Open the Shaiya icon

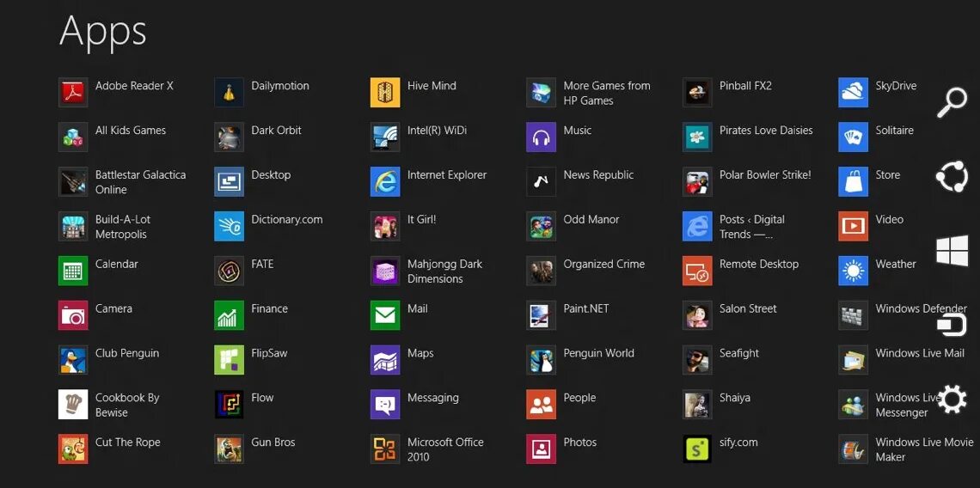pos(697,405)
